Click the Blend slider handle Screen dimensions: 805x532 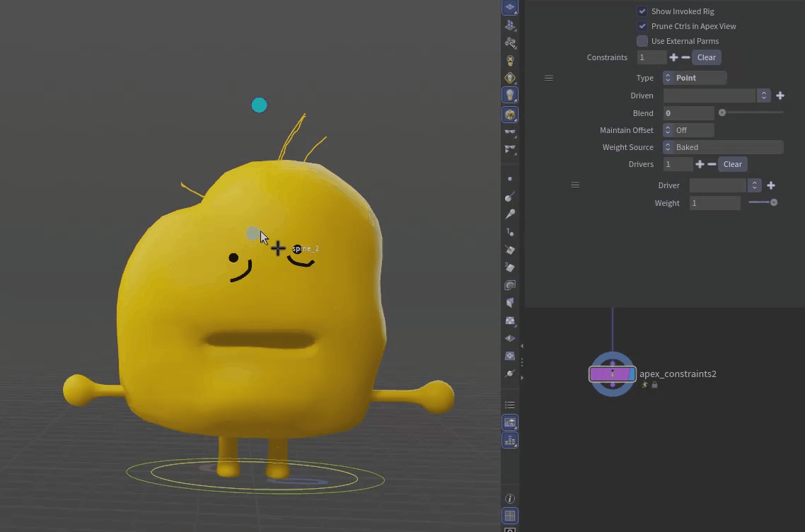click(x=722, y=112)
